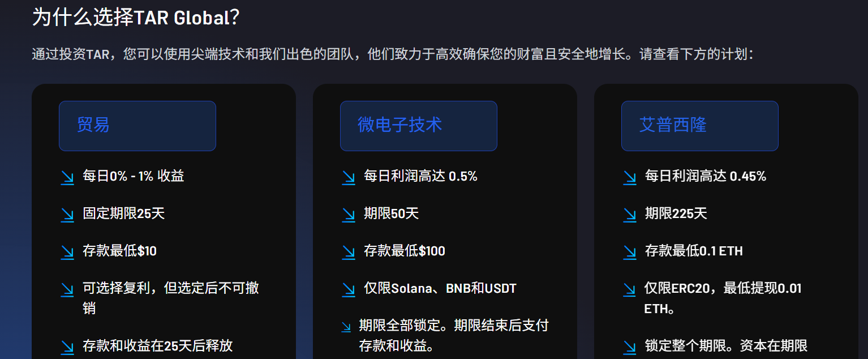The width and height of the screenshot is (868, 359).
Task: Click the arrow icon beside 存款最低$10
Action: pos(67,253)
